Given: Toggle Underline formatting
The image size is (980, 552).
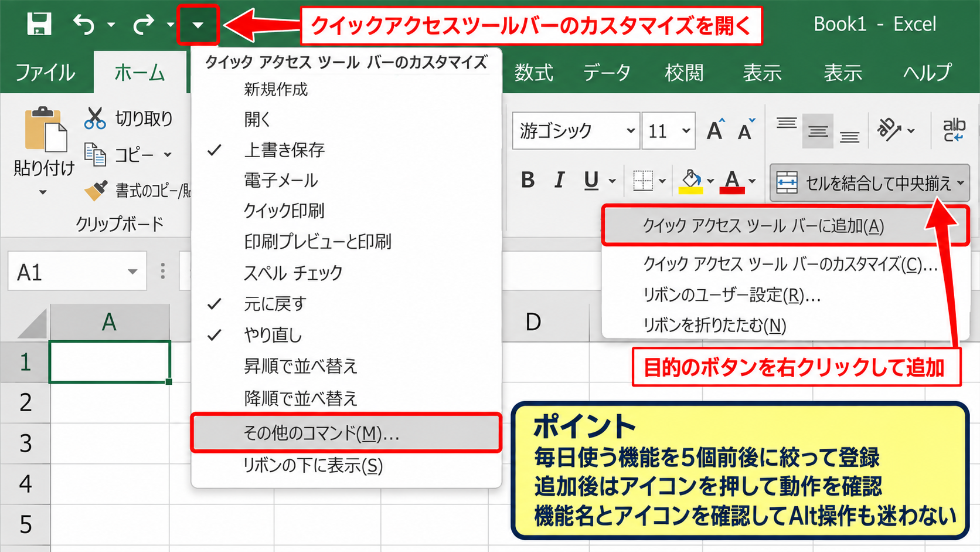Looking at the screenshot, I should pyautogui.click(x=591, y=180).
